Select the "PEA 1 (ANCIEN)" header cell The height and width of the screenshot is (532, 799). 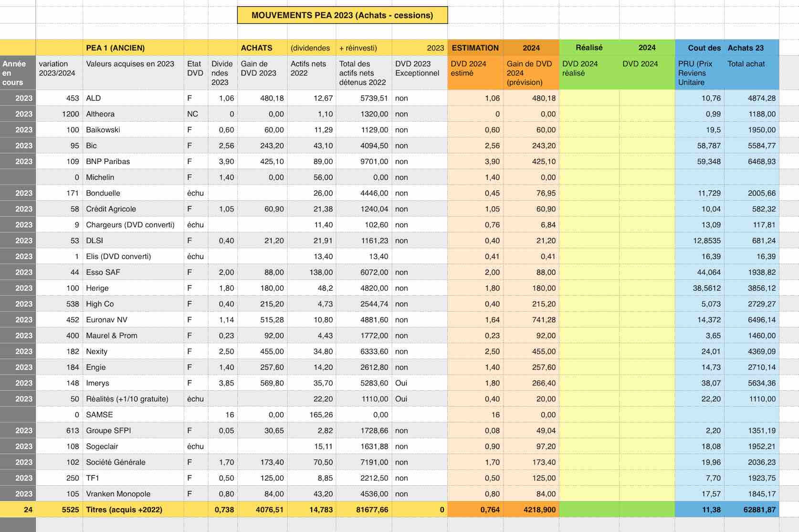[x=133, y=48]
